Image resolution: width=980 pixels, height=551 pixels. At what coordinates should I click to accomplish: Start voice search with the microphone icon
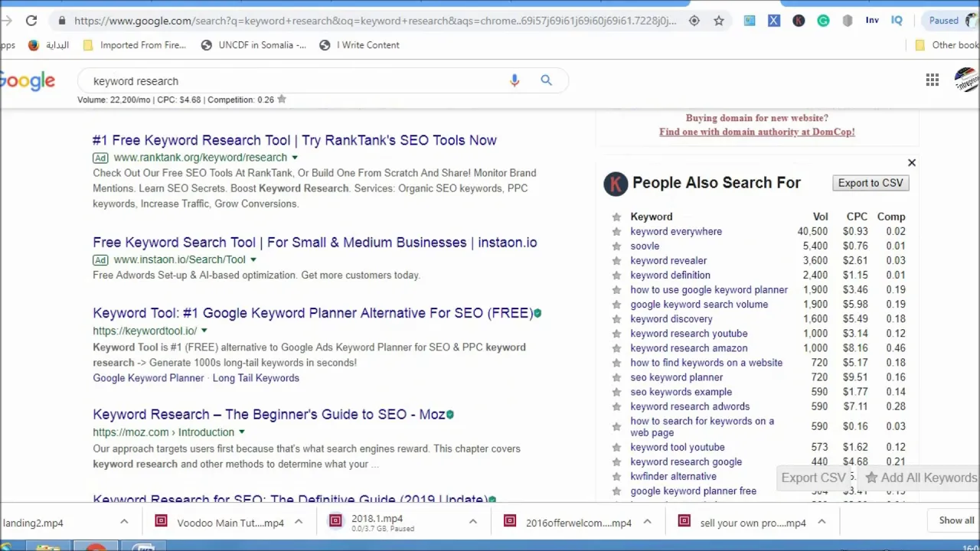coord(514,80)
